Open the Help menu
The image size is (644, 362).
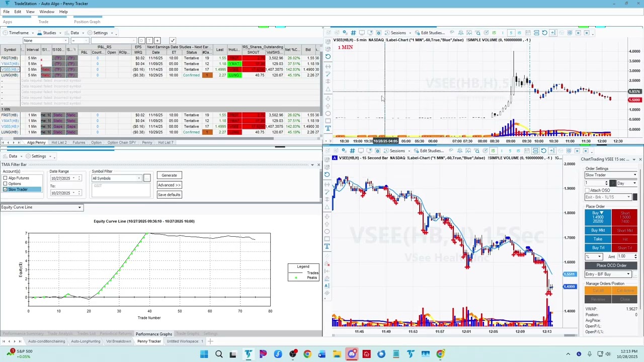[63, 12]
